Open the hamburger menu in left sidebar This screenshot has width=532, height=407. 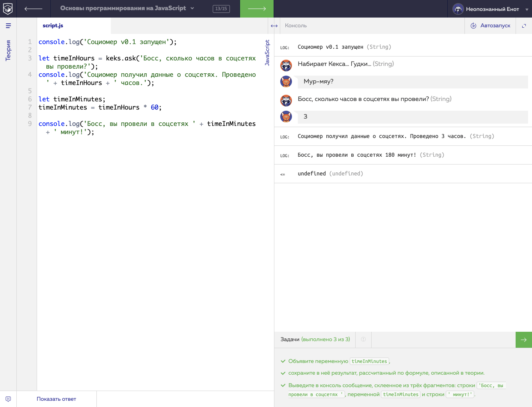point(8,26)
